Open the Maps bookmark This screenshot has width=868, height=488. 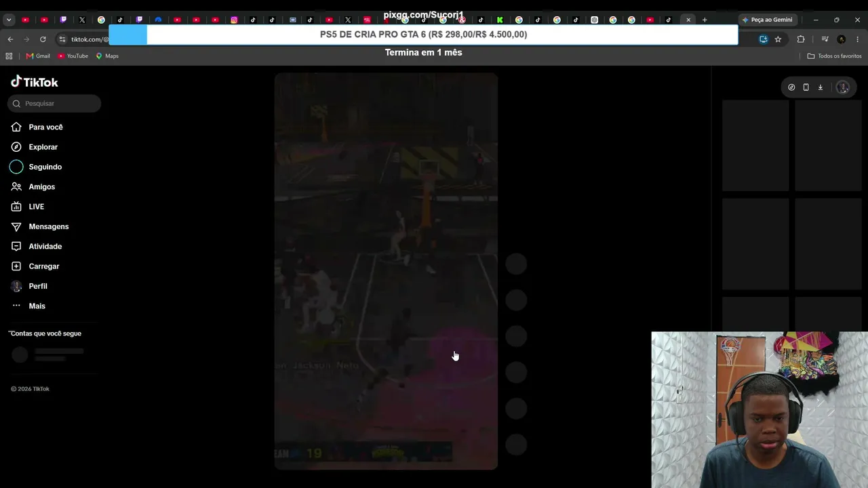(x=107, y=56)
